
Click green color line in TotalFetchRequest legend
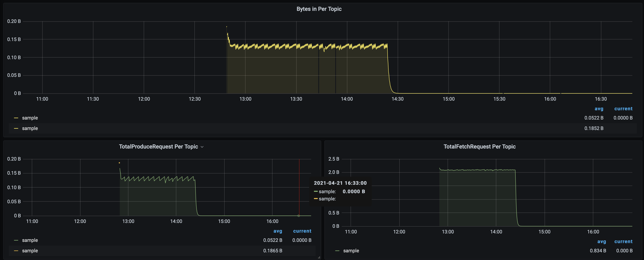click(337, 251)
